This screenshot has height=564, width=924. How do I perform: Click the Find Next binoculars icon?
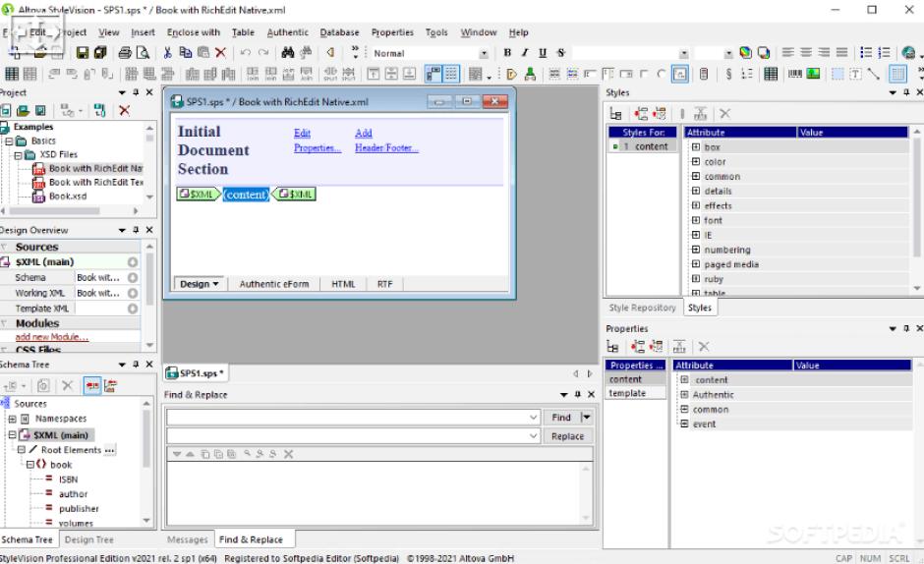tap(306, 53)
